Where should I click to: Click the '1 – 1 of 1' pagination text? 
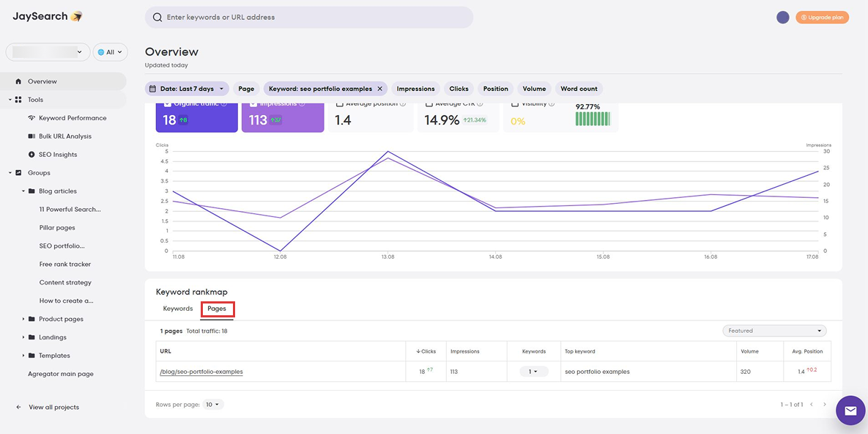792,405
